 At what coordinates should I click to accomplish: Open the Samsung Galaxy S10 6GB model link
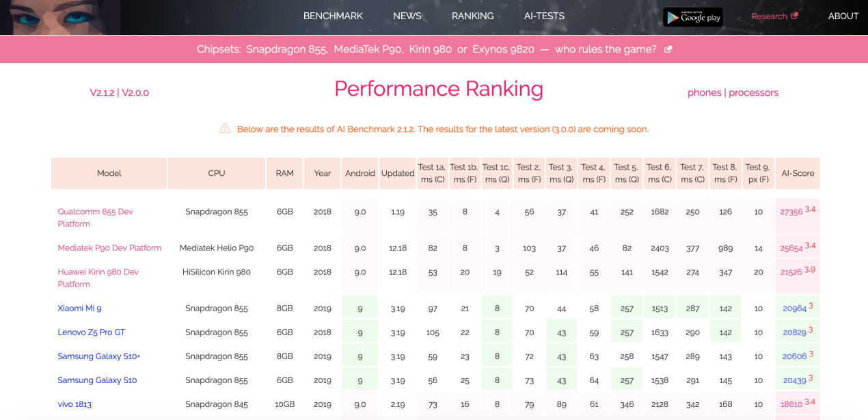(x=97, y=380)
